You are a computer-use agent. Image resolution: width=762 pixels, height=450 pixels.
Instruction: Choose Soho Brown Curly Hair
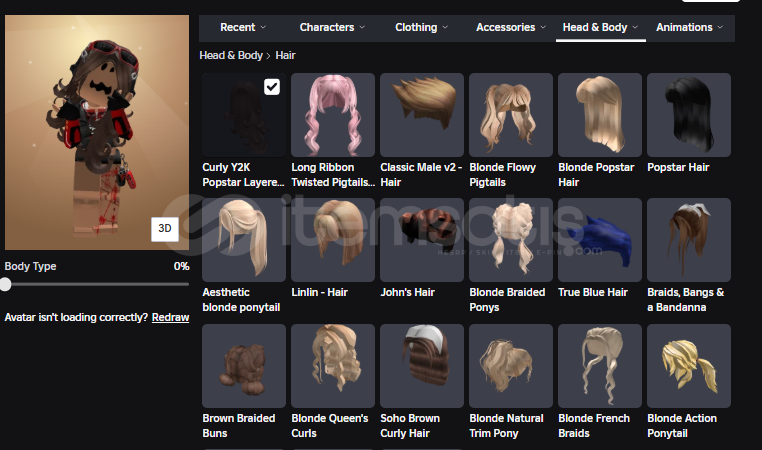tap(422, 365)
